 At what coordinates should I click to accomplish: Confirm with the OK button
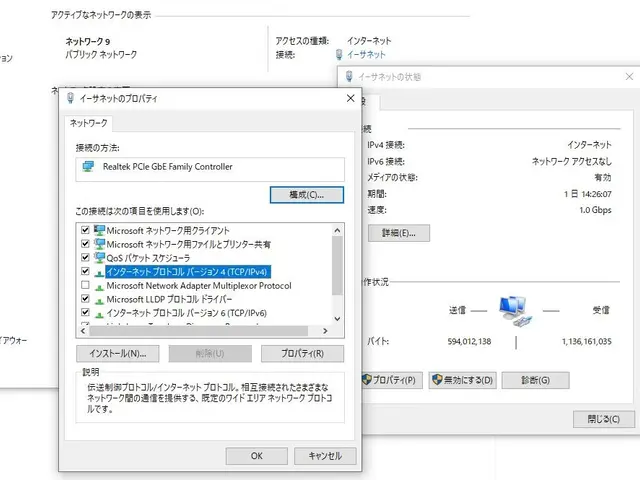(257, 456)
